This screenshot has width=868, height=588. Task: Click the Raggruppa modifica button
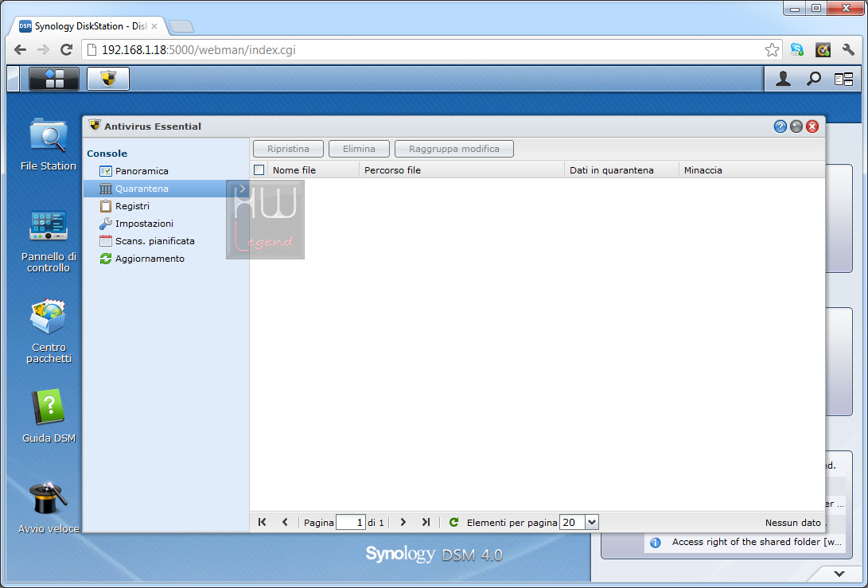[x=454, y=149]
